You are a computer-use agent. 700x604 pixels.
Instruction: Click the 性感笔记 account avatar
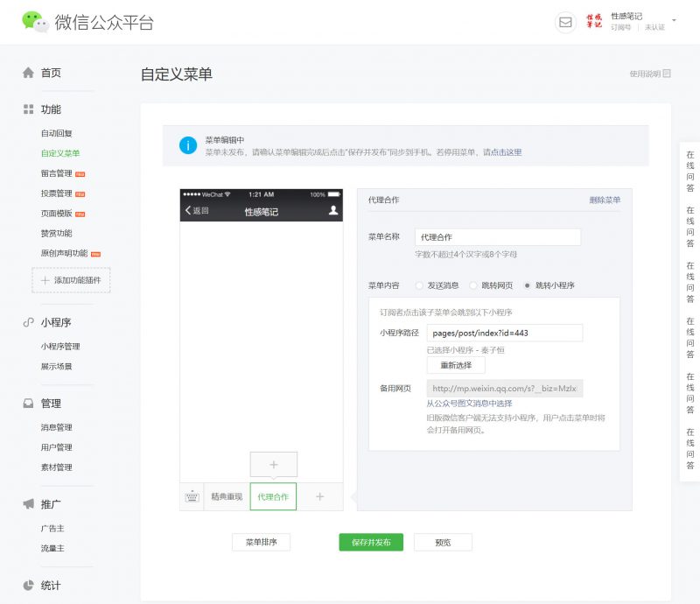point(594,20)
